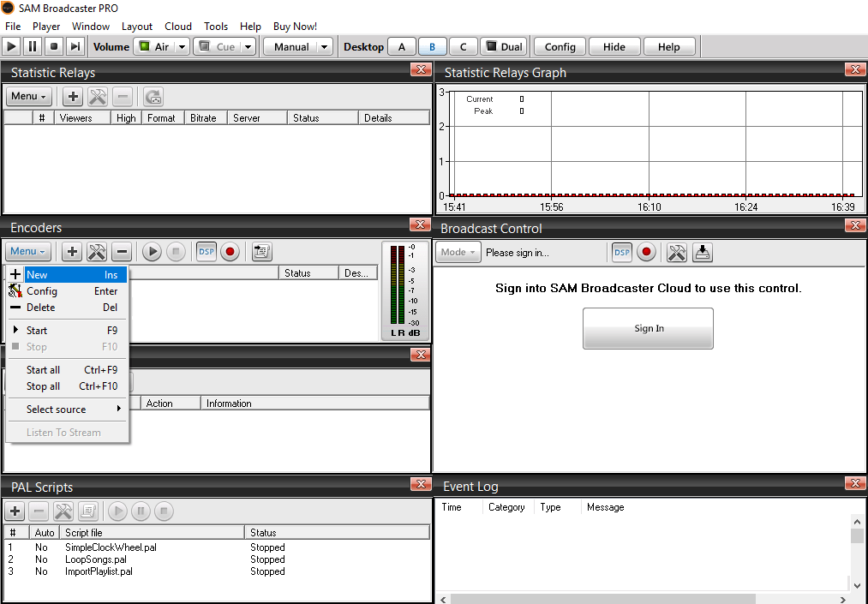
Task: Open the Cloud menu
Action: tap(178, 26)
